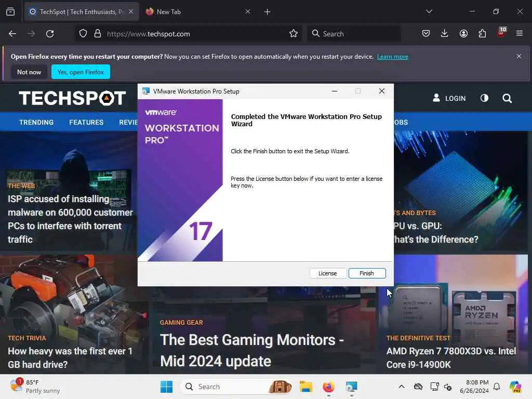Image resolution: width=532 pixels, height=399 pixels.
Task: Click Not now on Firefox notification
Action: pyautogui.click(x=29, y=72)
